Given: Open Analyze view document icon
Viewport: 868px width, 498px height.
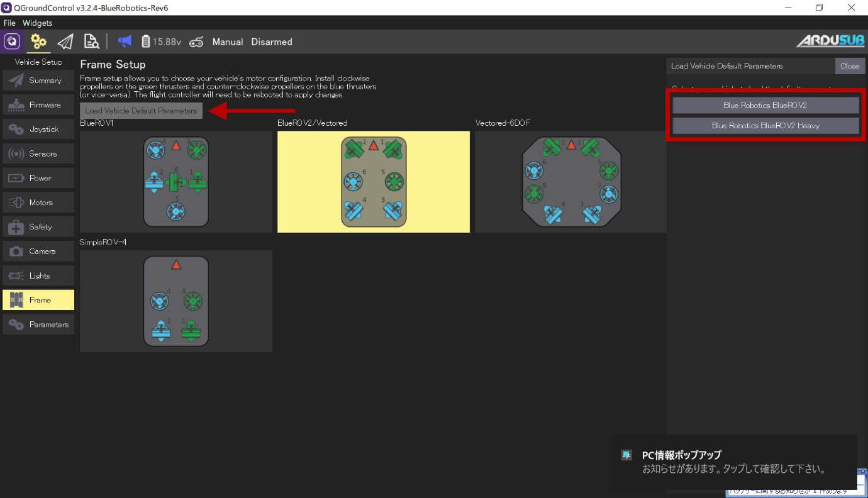Looking at the screenshot, I should pyautogui.click(x=91, y=41).
